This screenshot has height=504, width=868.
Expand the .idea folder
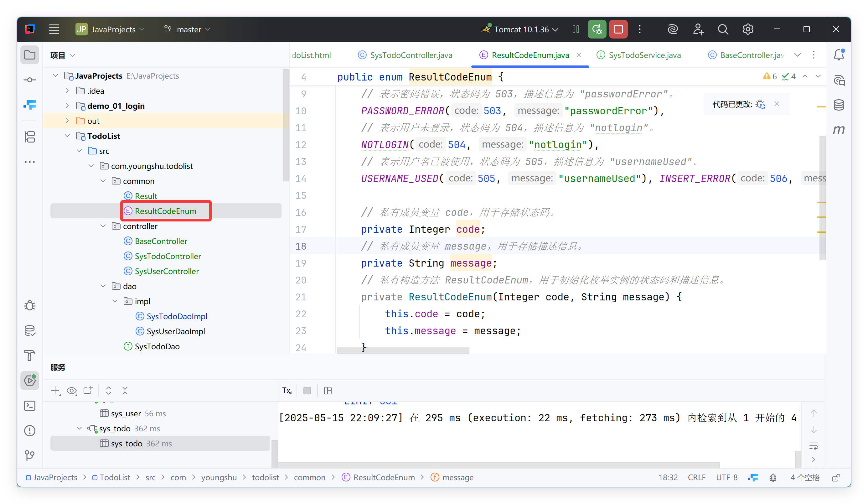67,91
